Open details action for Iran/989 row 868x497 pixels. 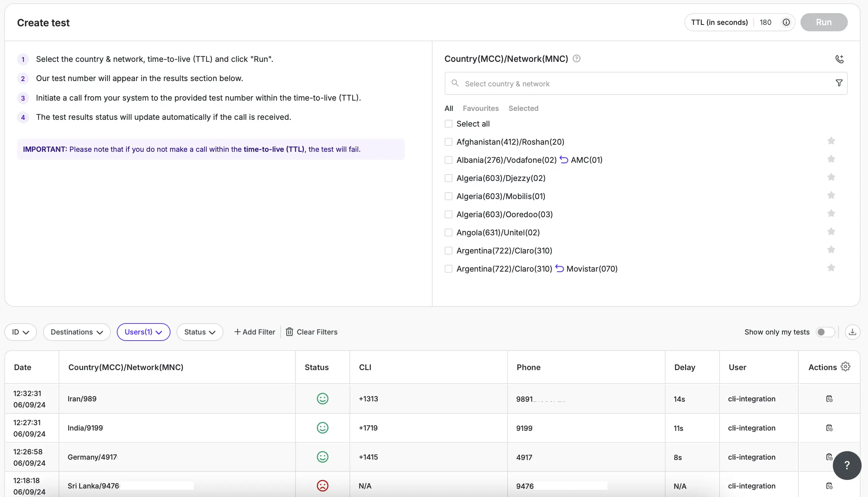coord(829,399)
